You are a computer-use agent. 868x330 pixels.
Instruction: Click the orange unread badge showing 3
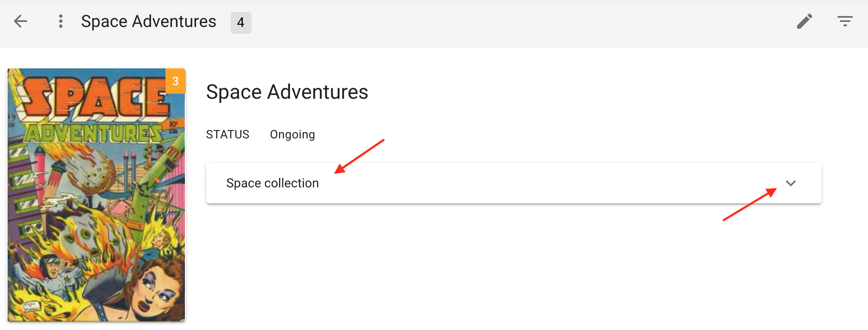coord(175,81)
